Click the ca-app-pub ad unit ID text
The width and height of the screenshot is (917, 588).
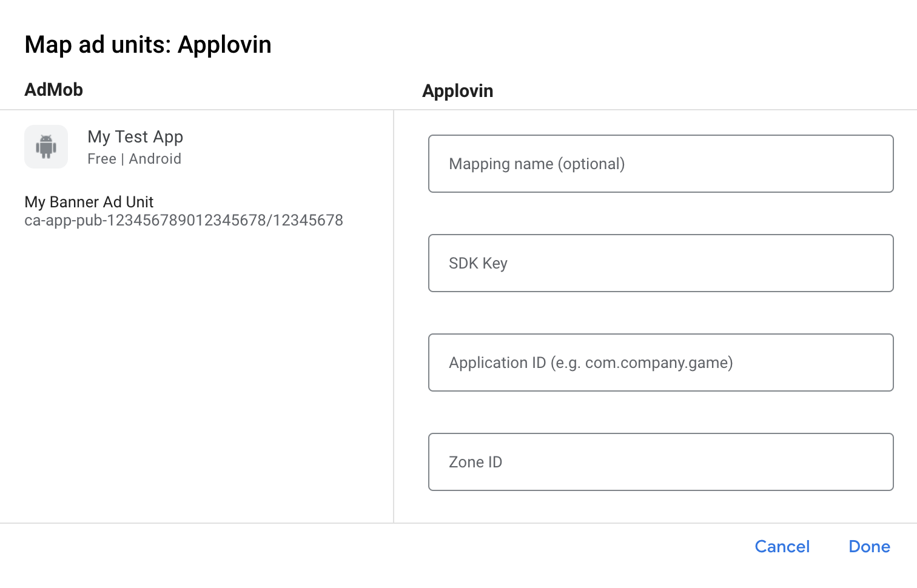click(x=183, y=220)
